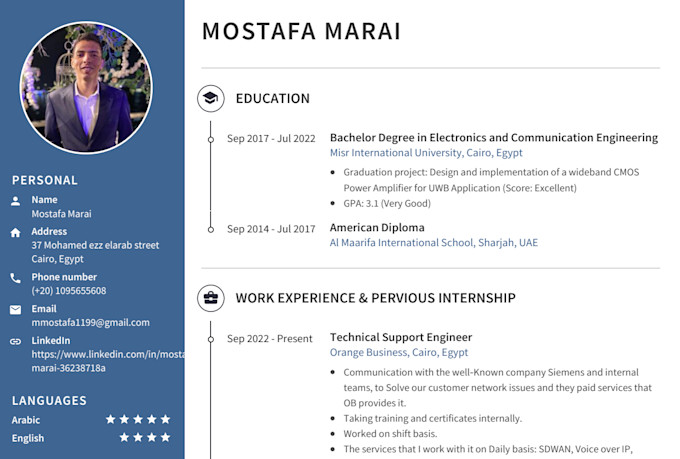Click Orange Business, Cairo, Egypt
The width and height of the screenshot is (680, 459).
click(399, 352)
